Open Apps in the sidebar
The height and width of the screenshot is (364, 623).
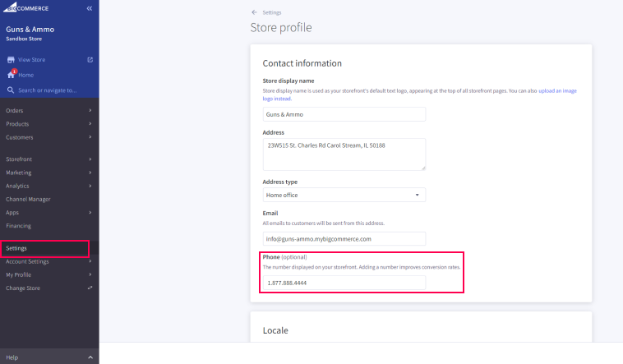12,212
